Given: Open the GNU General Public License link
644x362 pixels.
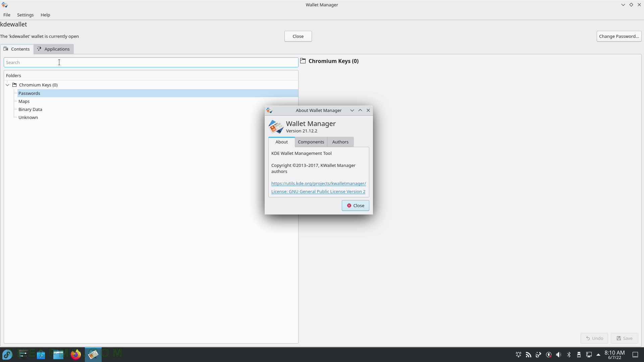Looking at the screenshot, I should pyautogui.click(x=318, y=191).
